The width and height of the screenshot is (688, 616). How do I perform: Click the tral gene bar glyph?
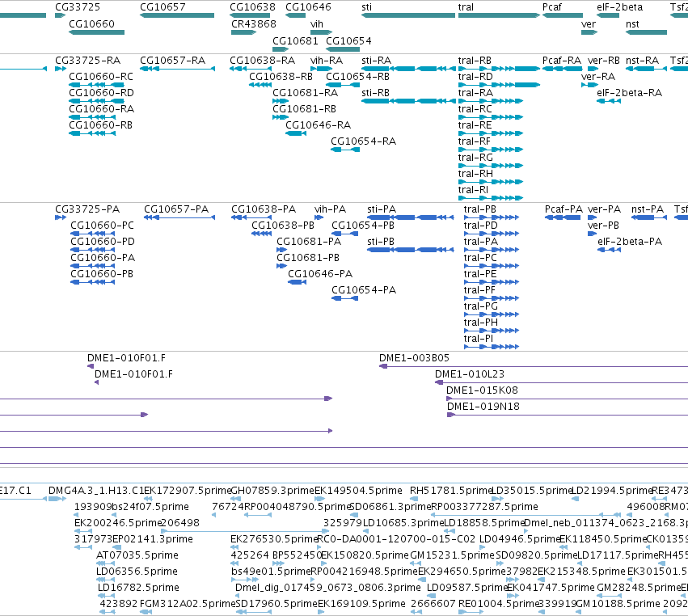499,15
